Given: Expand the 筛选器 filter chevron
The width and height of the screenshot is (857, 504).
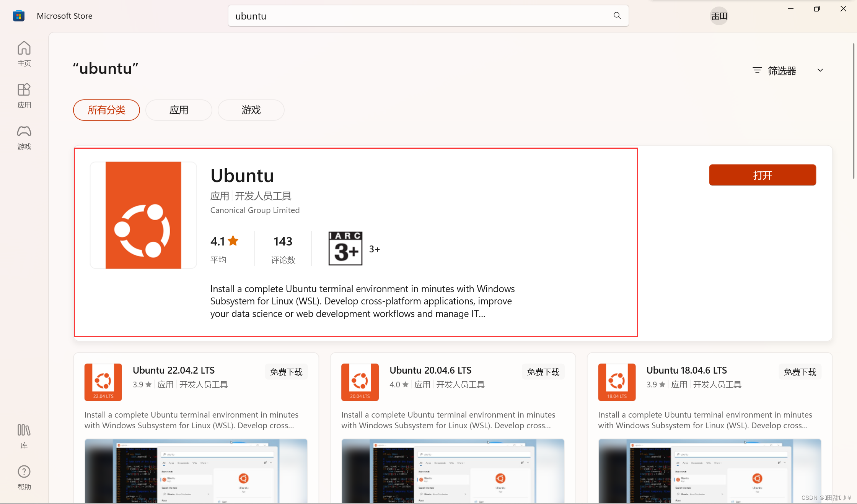Looking at the screenshot, I should pyautogui.click(x=820, y=70).
